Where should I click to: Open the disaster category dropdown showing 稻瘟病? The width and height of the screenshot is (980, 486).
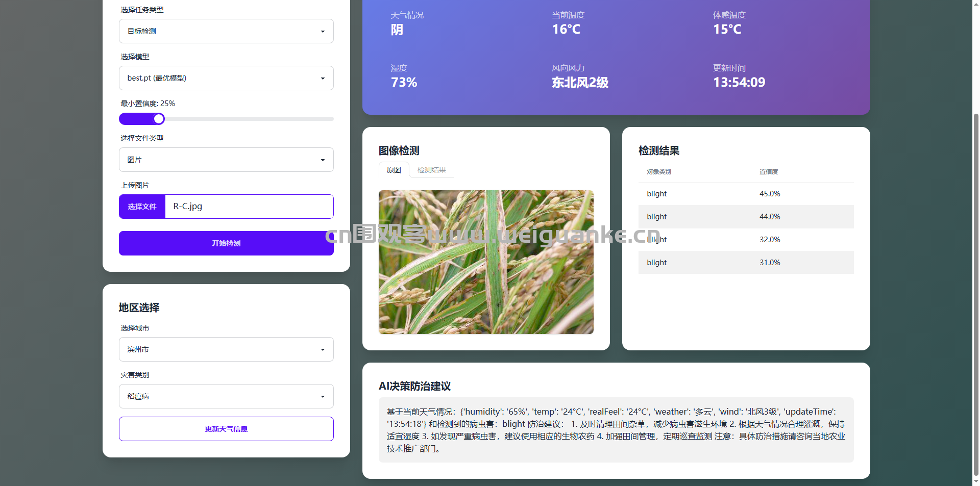[x=226, y=396]
